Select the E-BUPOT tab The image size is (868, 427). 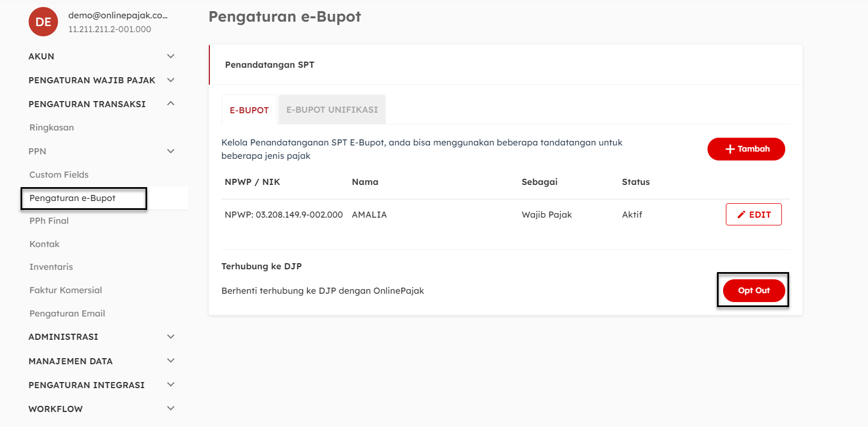[249, 110]
